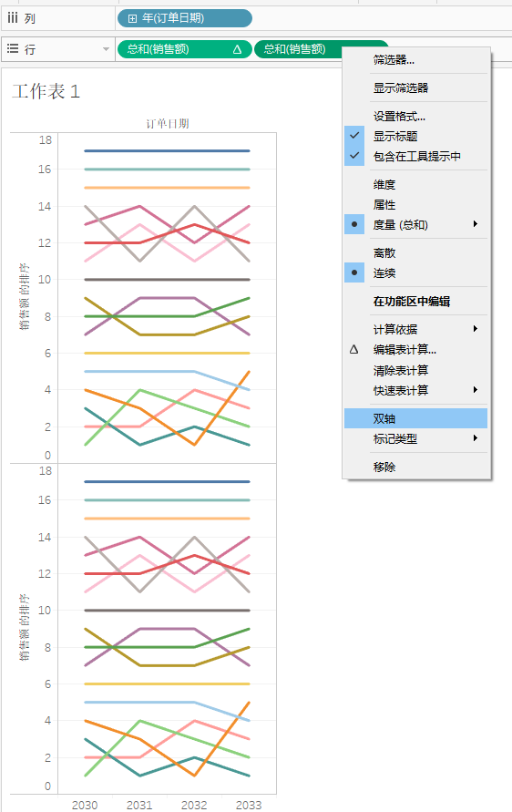
Task: Click the columns shelf icon
Action: 13,18
